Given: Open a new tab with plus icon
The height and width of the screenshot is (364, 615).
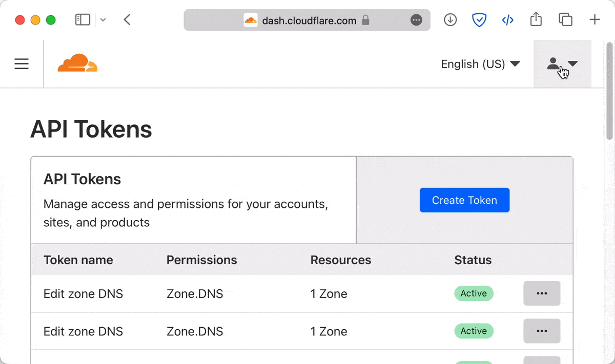Looking at the screenshot, I should pyautogui.click(x=594, y=20).
